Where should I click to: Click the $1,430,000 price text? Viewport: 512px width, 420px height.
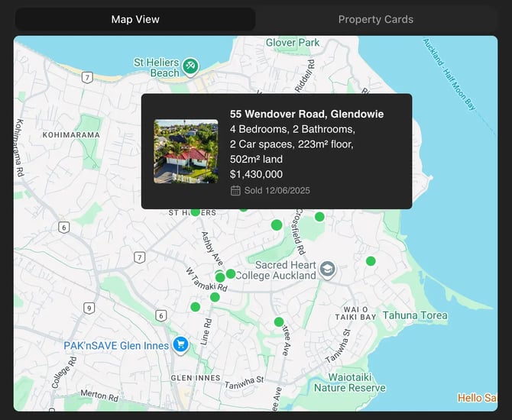[x=256, y=174]
